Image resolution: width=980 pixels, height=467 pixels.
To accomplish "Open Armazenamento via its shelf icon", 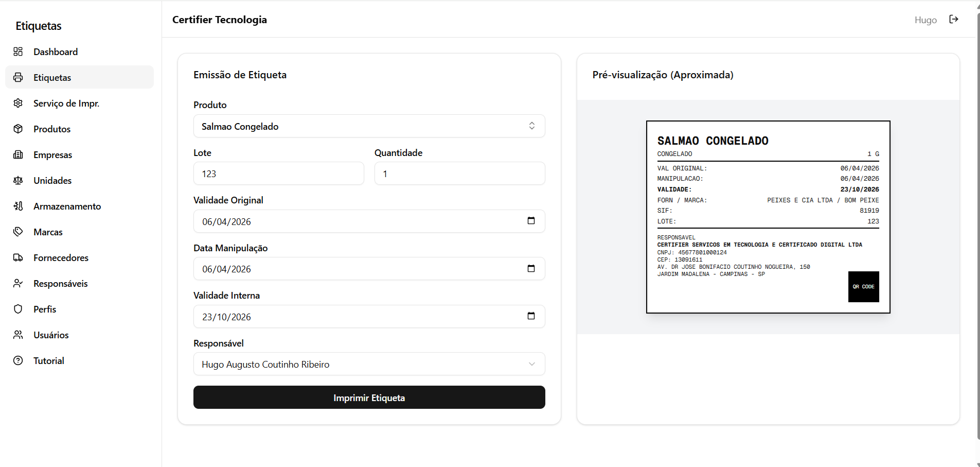I will click(x=19, y=206).
